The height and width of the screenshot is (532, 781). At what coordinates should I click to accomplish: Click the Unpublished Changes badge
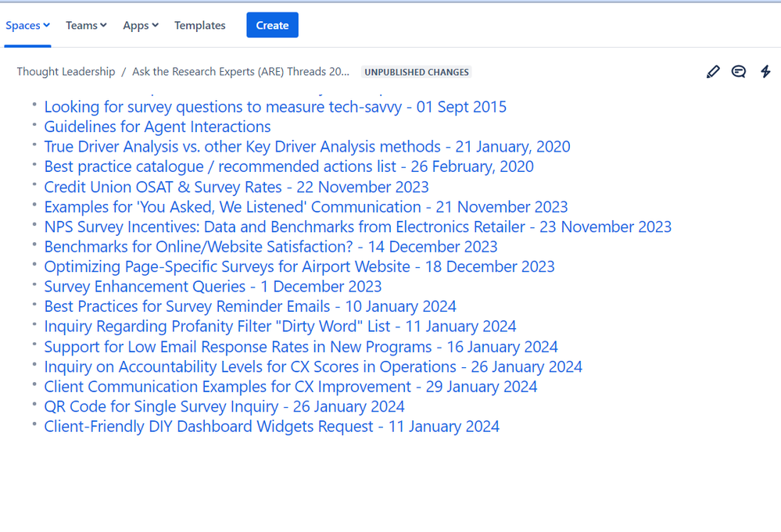coord(417,72)
